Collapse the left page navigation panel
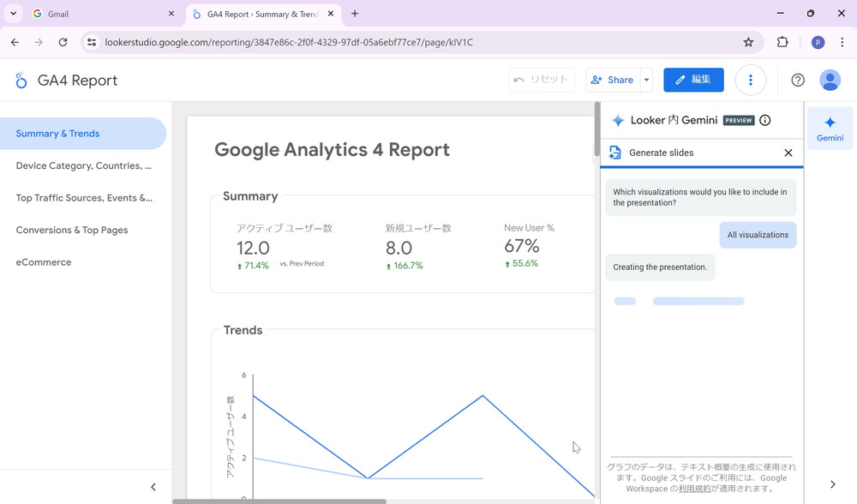 [x=153, y=487]
